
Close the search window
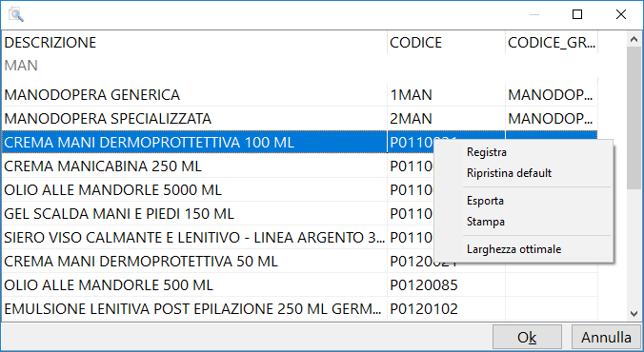pos(621,14)
